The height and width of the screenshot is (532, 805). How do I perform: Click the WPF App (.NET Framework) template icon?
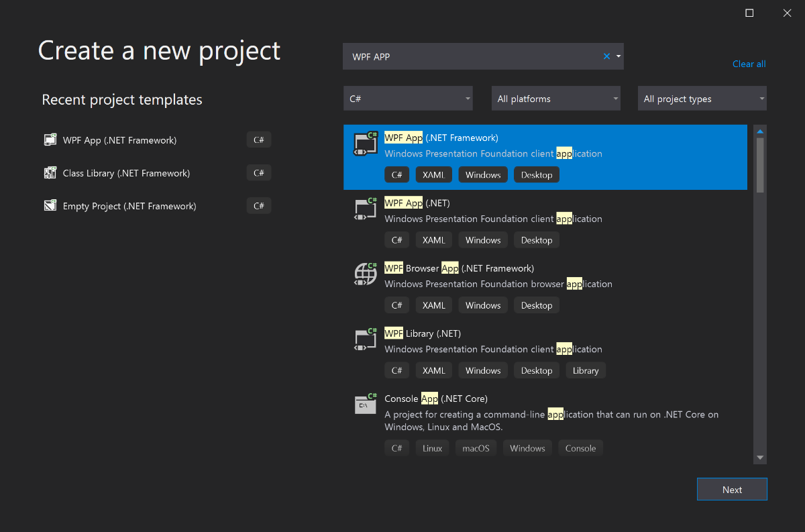(x=366, y=144)
